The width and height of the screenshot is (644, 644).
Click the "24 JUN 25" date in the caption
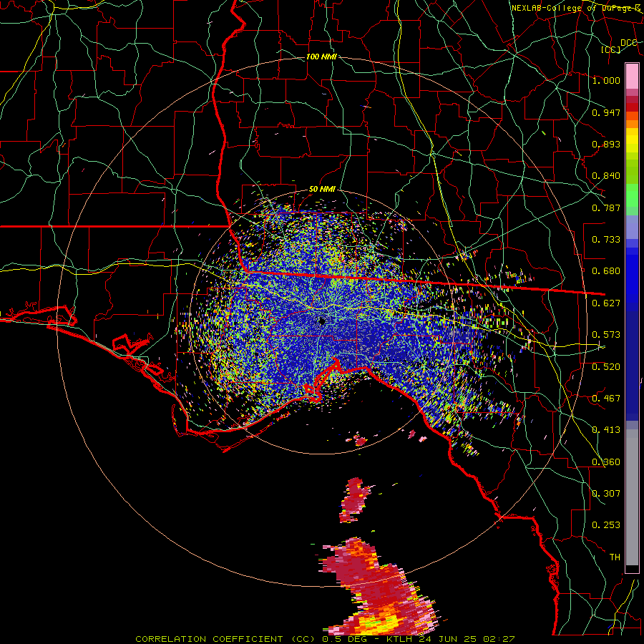click(448, 639)
